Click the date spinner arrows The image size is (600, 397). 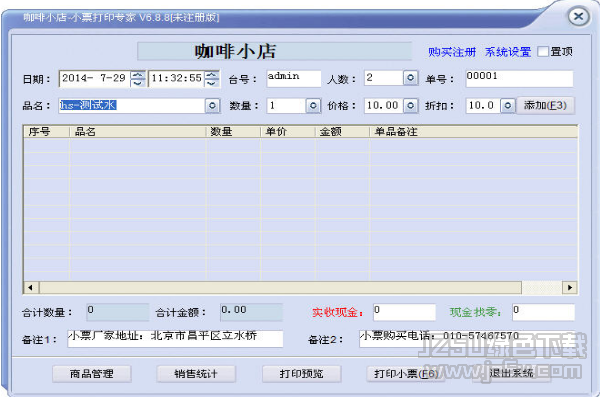point(138,79)
